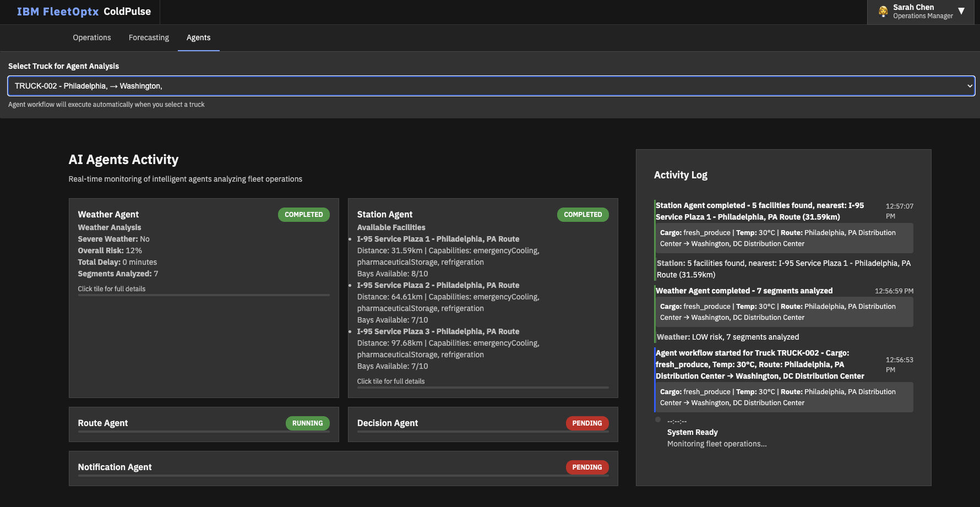Click the Route Agent progress bar
The image size is (980, 507).
click(204, 432)
